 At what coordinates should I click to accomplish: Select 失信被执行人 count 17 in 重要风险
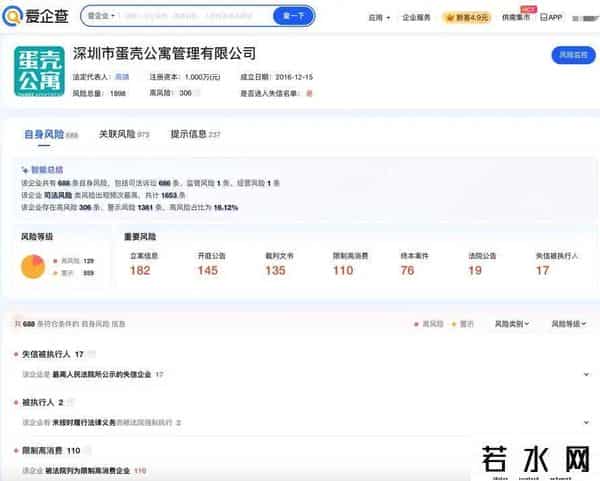pyautogui.click(x=556, y=264)
